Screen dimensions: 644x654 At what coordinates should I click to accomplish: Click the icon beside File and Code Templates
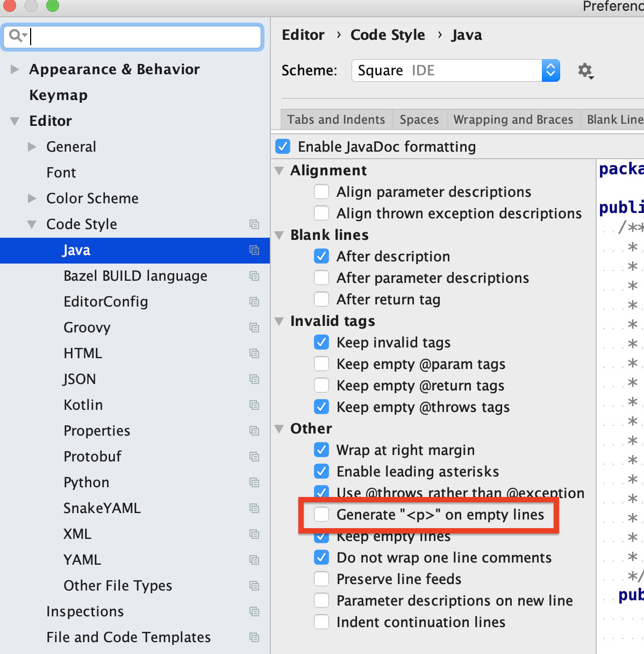pyautogui.click(x=254, y=637)
